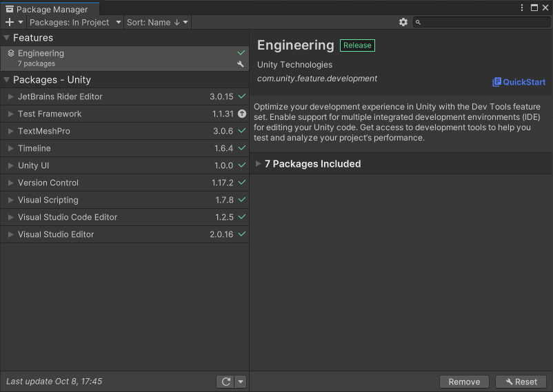Select the JetBrains Rider Editor package

pos(125,96)
